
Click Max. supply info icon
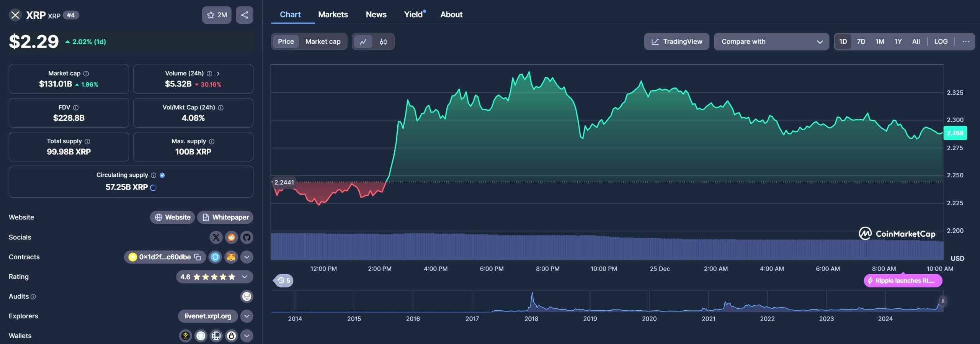(212, 141)
